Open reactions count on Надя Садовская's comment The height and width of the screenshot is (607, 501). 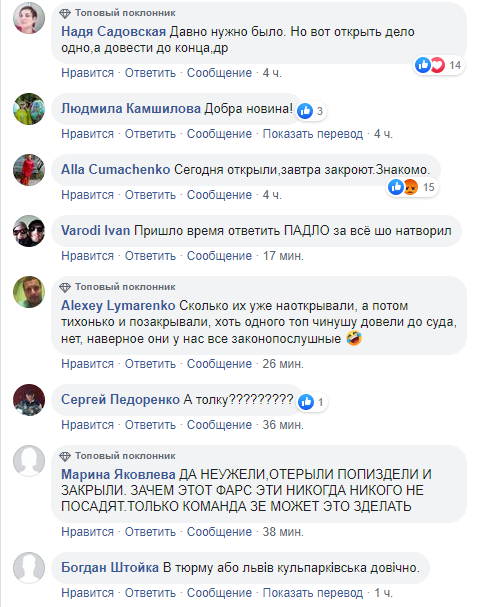pos(439,65)
